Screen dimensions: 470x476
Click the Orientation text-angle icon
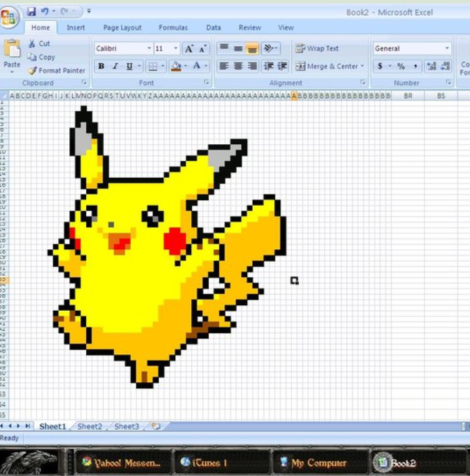pos(270,48)
